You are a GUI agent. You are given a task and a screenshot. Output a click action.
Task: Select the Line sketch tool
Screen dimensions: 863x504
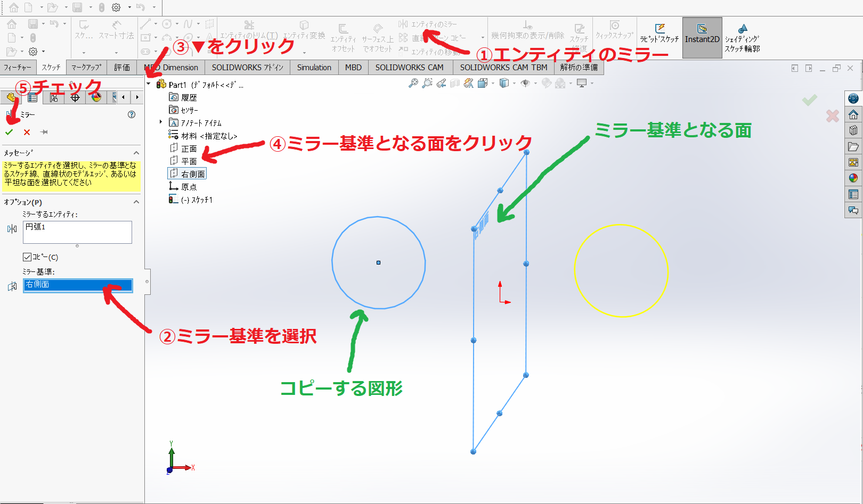(x=145, y=24)
